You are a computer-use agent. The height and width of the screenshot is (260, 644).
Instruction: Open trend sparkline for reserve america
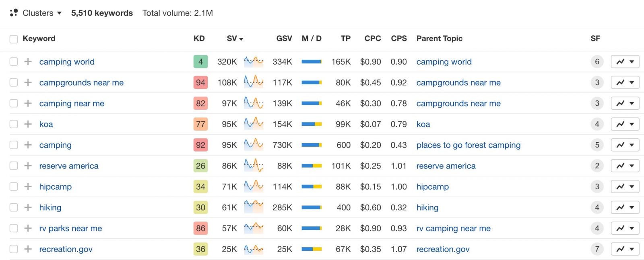tap(254, 165)
